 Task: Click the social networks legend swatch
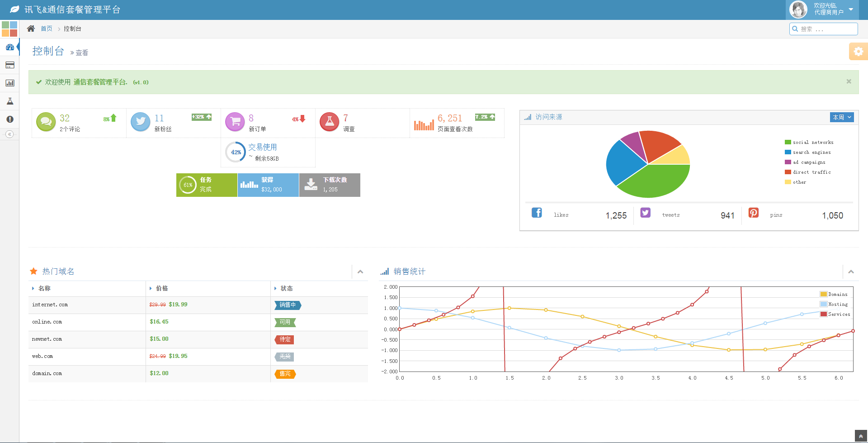click(x=788, y=142)
